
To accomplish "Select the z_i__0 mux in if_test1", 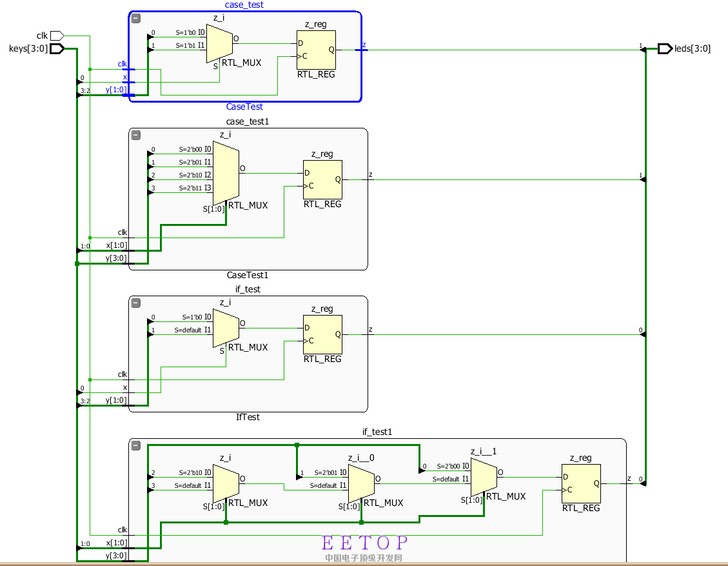I will click(x=361, y=484).
